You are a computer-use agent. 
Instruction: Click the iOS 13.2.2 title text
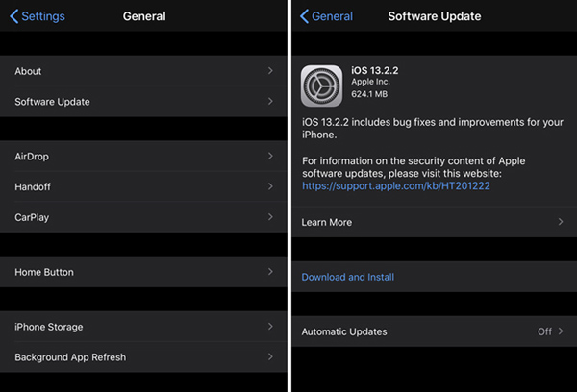coord(375,70)
